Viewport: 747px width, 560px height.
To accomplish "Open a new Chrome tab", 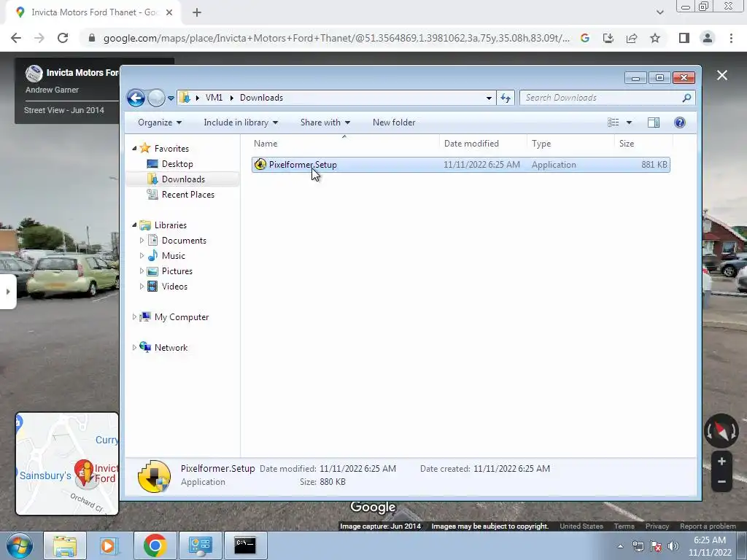I will click(x=197, y=12).
